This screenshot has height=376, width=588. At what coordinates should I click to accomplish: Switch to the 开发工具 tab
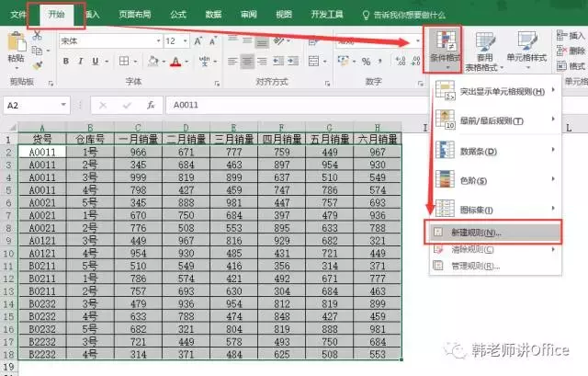[x=327, y=15]
